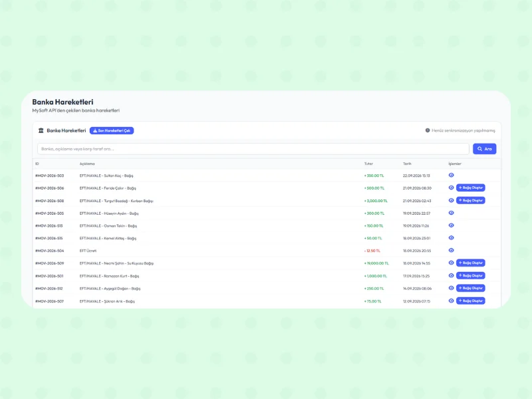The height and width of the screenshot is (399, 532).
Task: Click the Ara search button
Action: 485,148
